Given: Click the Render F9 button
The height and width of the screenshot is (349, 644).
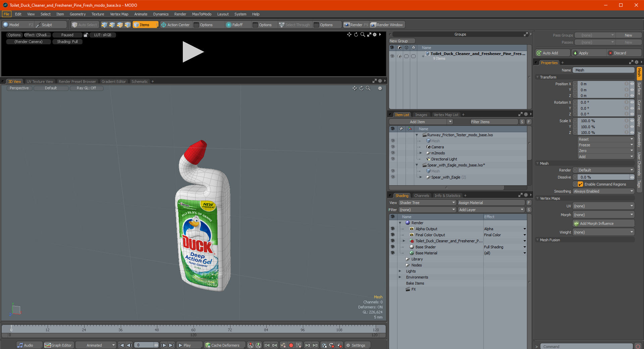Looking at the screenshot, I should click(356, 25).
